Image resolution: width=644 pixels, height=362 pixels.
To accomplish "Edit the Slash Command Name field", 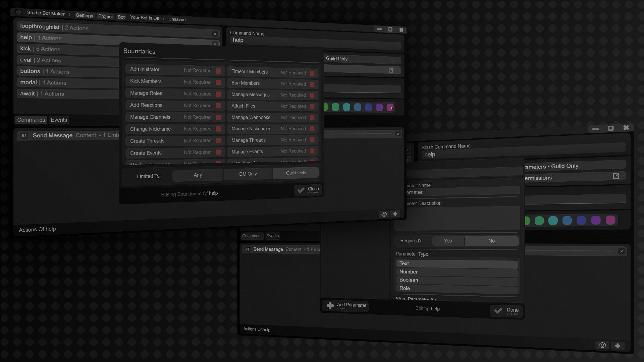I will point(523,151).
